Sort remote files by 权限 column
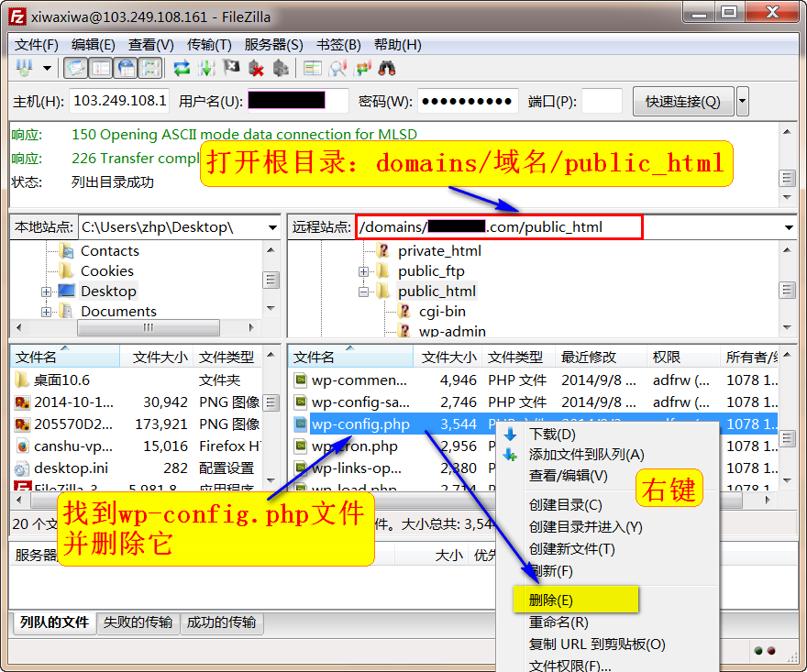 pyautogui.click(x=683, y=358)
